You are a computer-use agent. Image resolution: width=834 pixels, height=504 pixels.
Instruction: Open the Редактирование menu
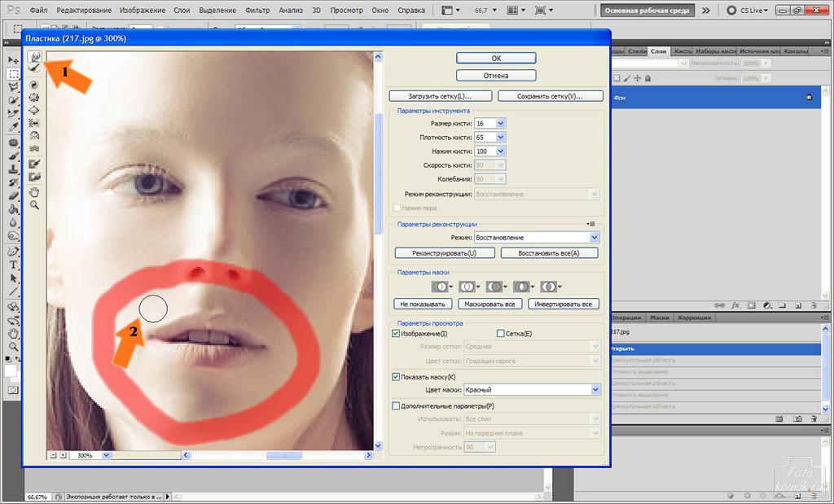click(84, 10)
